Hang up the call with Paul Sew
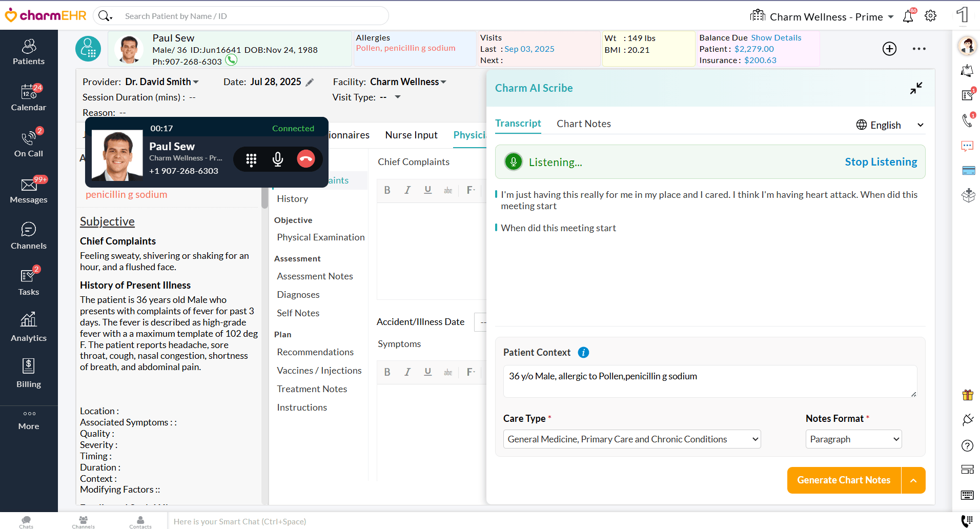 click(x=305, y=159)
